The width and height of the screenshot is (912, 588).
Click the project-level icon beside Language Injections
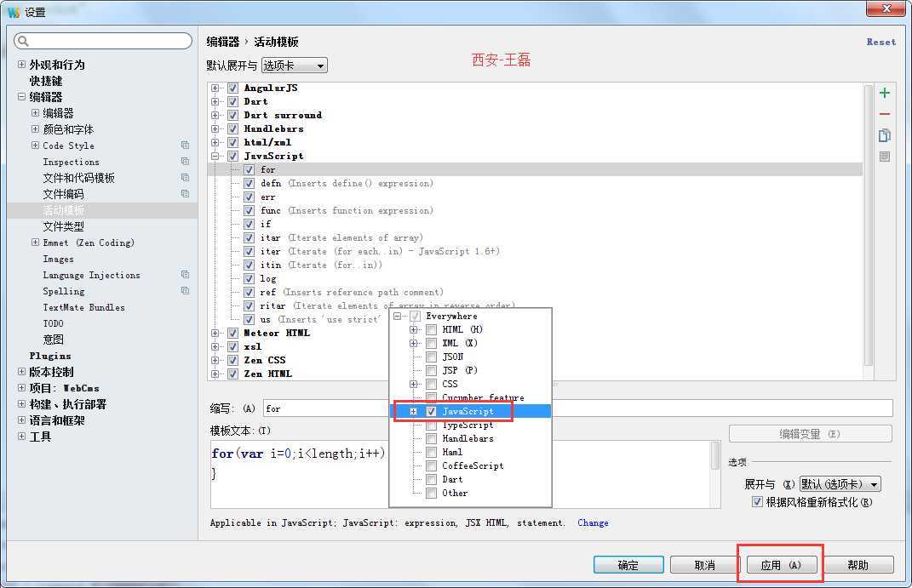[x=185, y=274]
